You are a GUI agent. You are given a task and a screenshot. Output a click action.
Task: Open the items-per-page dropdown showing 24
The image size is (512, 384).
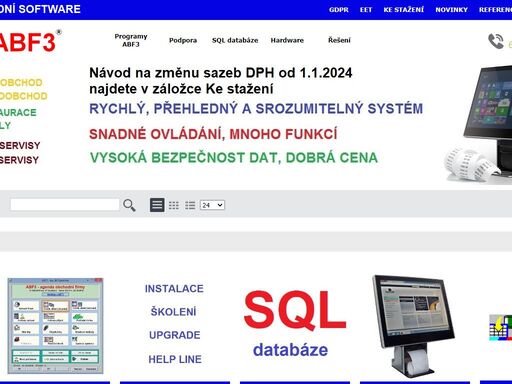tap(212, 205)
